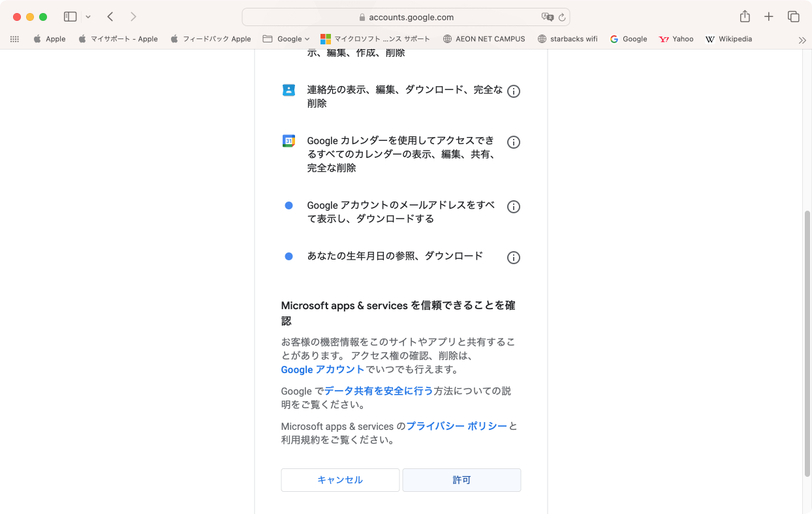Click the キャンセル button

point(340,480)
